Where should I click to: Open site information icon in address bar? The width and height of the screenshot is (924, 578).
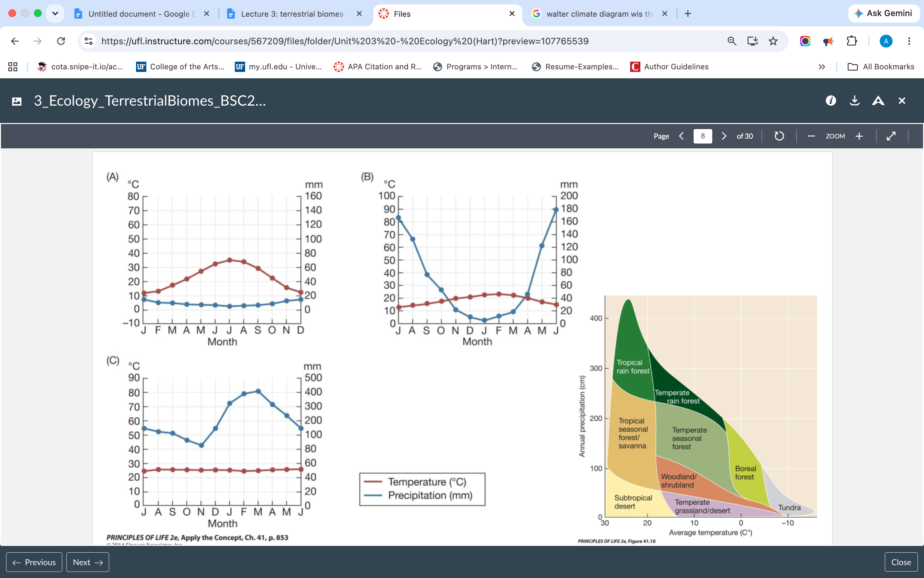point(89,41)
